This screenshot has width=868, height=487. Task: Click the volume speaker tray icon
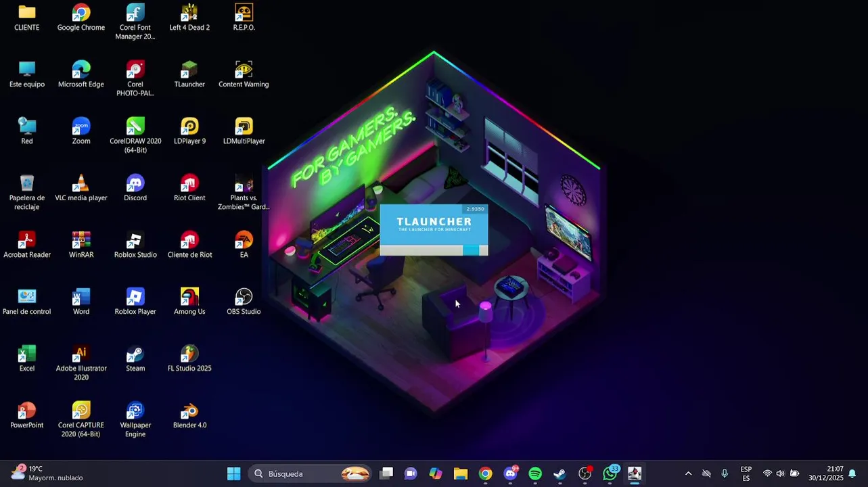(x=781, y=473)
